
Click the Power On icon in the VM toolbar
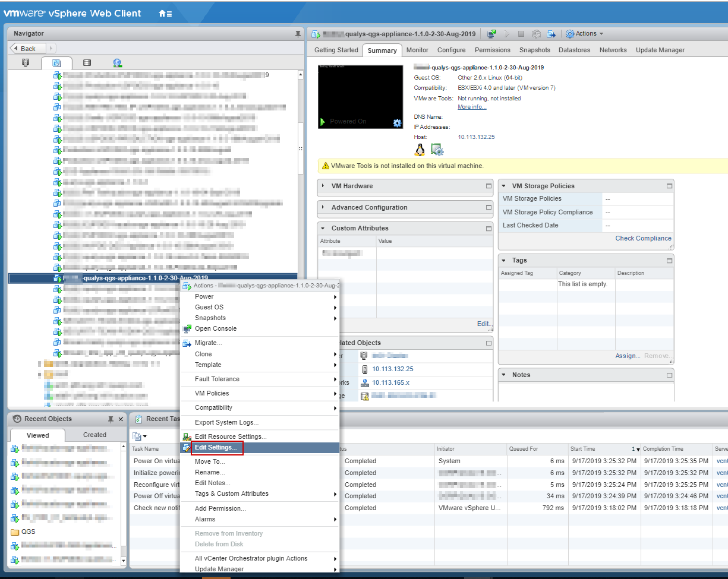[x=508, y=34]
